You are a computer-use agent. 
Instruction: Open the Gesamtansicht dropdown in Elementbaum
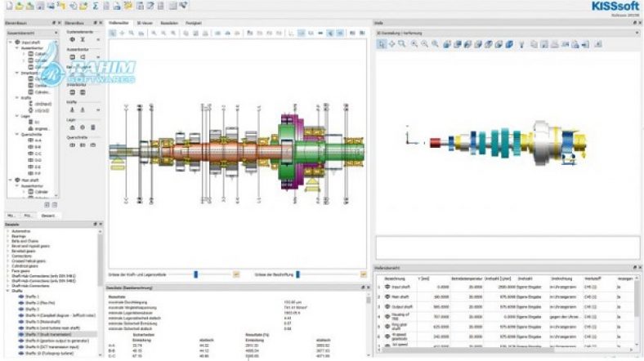tap(32, 33)
